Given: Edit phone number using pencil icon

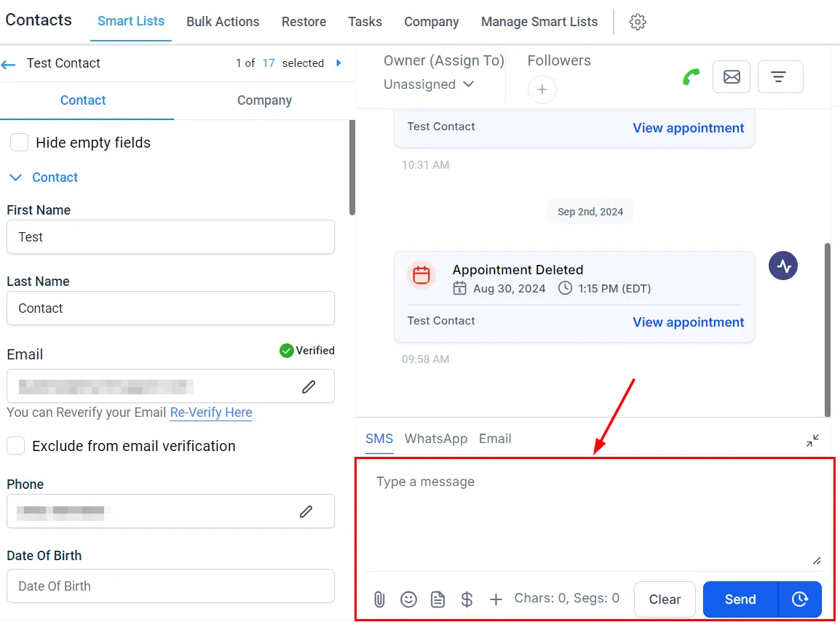Looking at the screenshot, I should point(306,511).
